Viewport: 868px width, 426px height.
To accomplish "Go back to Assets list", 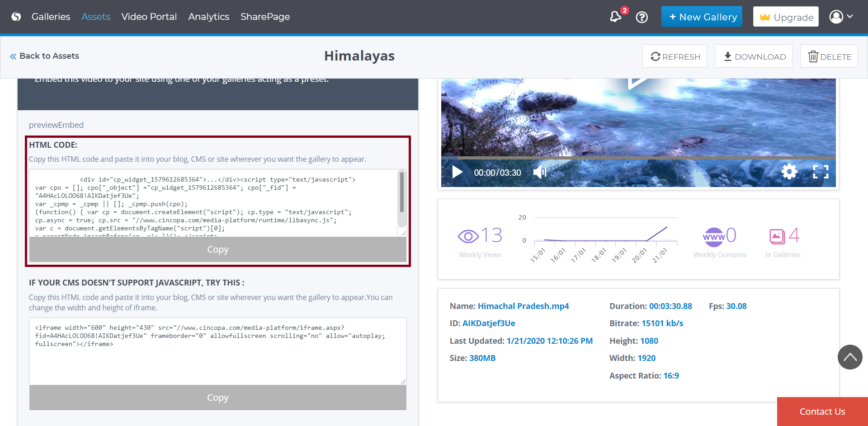I will point(44,56).
